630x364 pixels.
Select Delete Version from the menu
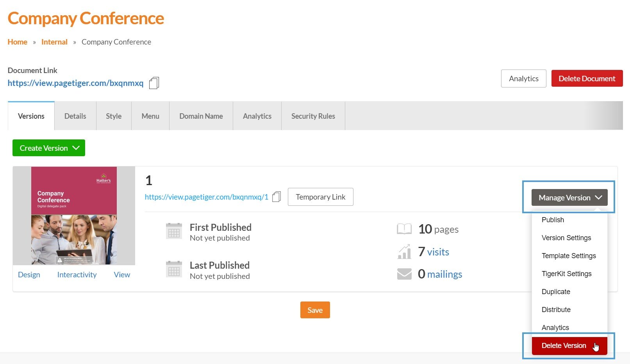click(x=564, y=346)
